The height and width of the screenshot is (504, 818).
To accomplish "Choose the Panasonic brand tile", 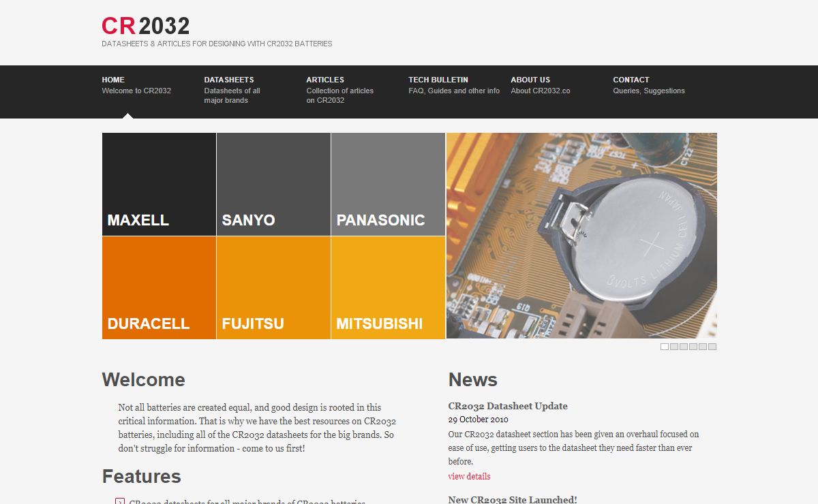I will [388, 184].
